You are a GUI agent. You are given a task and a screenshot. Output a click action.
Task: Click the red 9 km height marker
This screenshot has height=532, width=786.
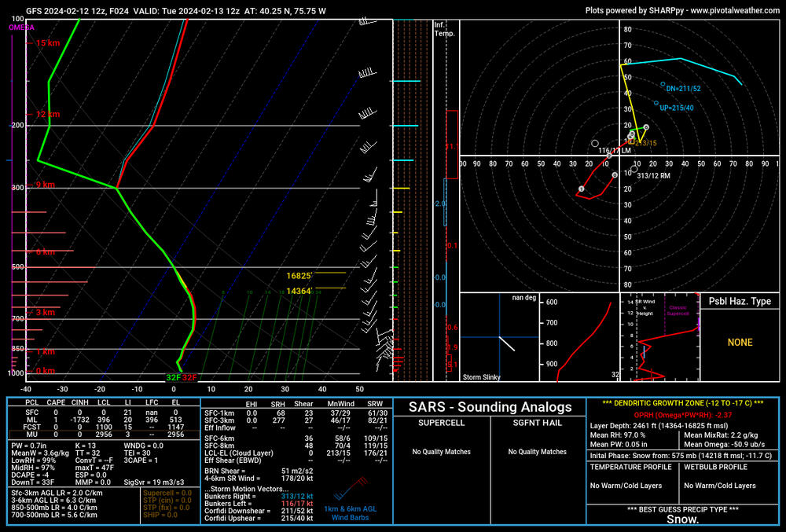[x=45, y=185]
